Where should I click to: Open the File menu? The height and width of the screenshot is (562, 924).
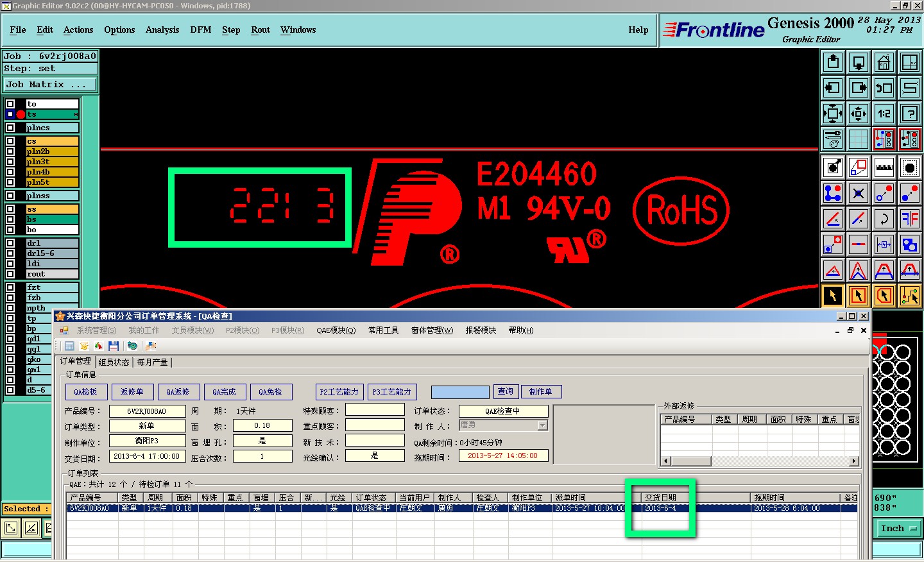18,30
